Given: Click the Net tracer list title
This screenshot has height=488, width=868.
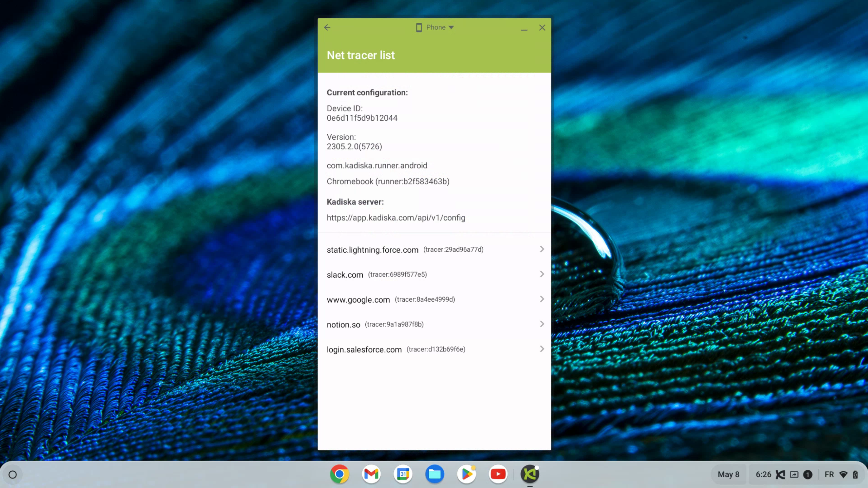Looking at the screenshot, I should [361, 55].
